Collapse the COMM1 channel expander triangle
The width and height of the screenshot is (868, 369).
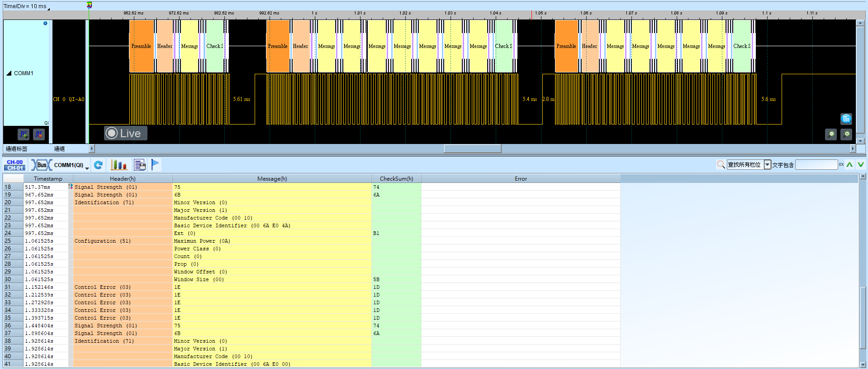(9, 73)
